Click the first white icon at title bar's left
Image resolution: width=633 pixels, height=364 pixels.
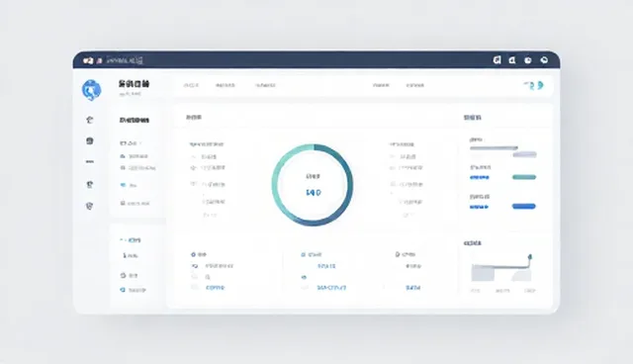[x=88, y=60]
